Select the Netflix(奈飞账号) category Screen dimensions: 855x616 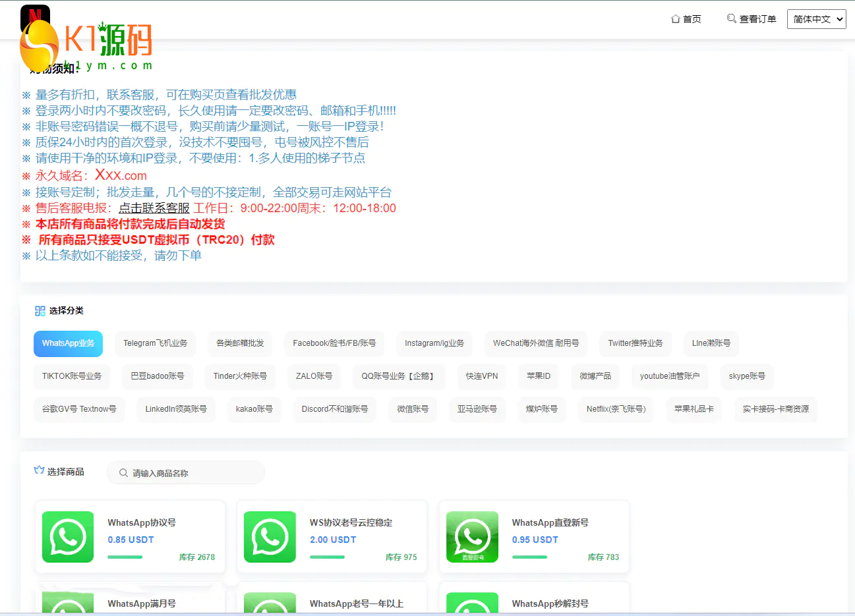point(616,409)
